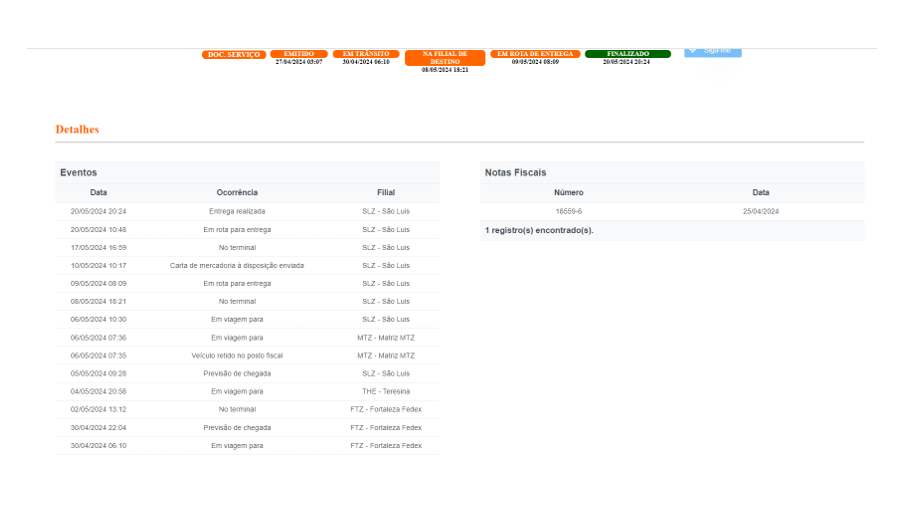The width and height of the screenshot is (912, 511).
Task: Select the Entrega realizada event row
Action: click(x=237, y=211)
